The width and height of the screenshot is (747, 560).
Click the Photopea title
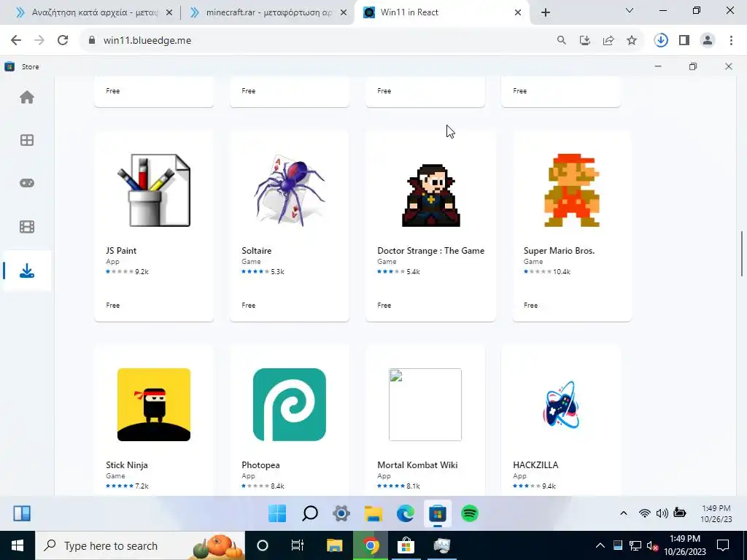(260, 464)
